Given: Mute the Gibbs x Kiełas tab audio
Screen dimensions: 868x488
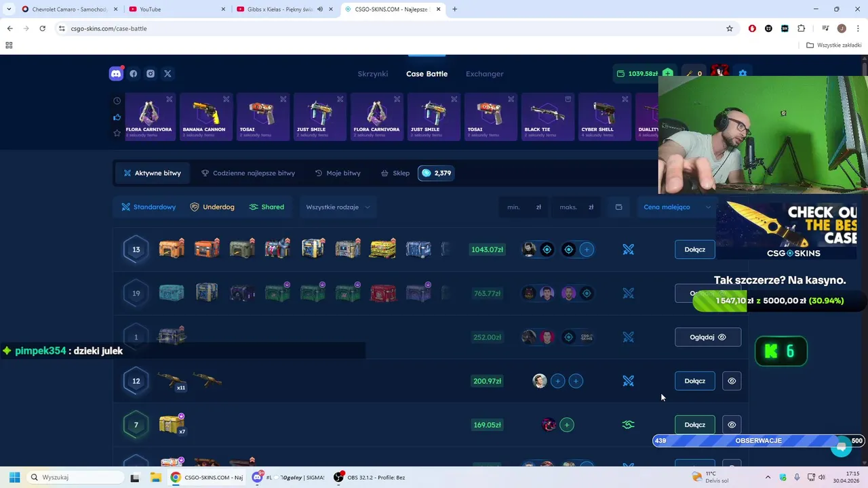Looking at the screenshot, I should coord(319,9).
